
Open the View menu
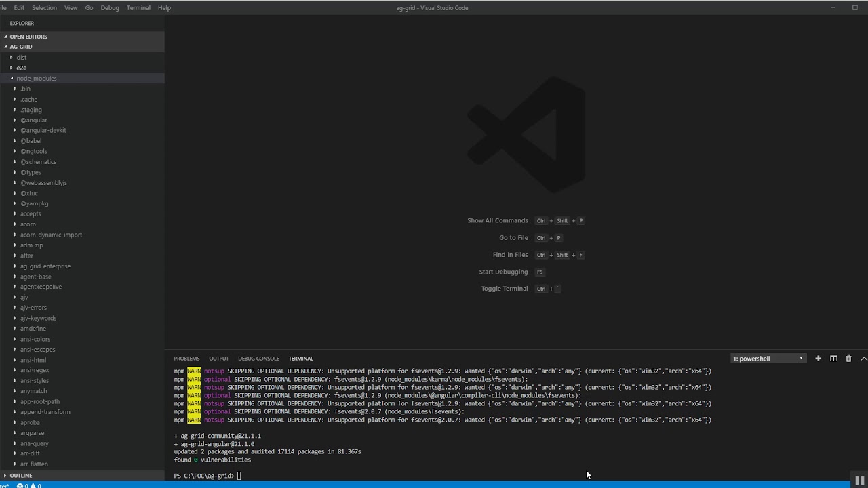point(71,7)
